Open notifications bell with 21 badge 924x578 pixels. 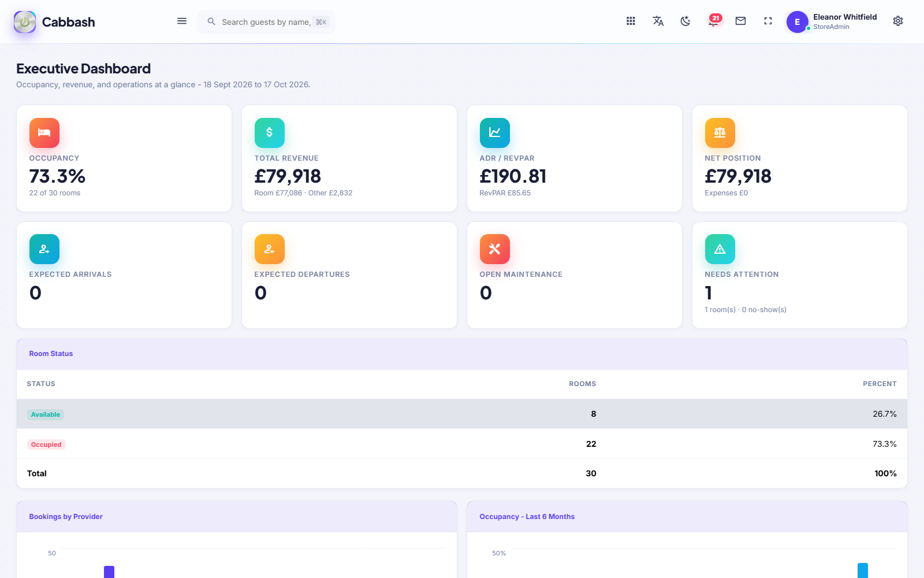tap(714, 21)
